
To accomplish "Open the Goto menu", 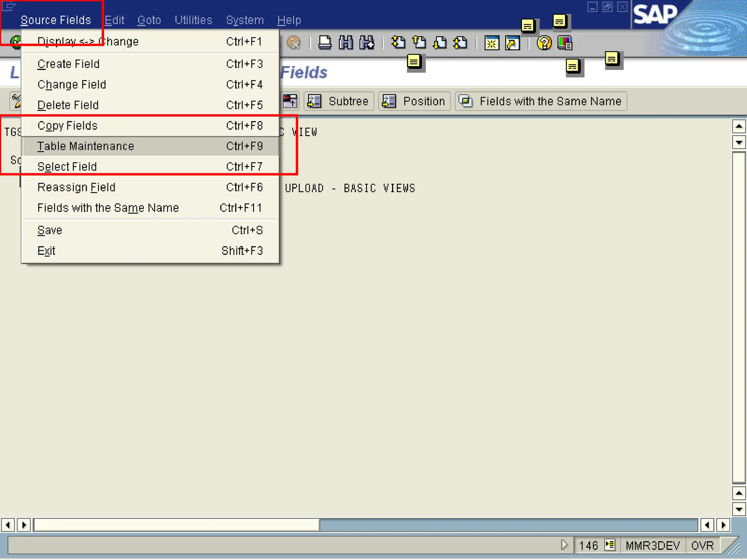I will 149,20.
